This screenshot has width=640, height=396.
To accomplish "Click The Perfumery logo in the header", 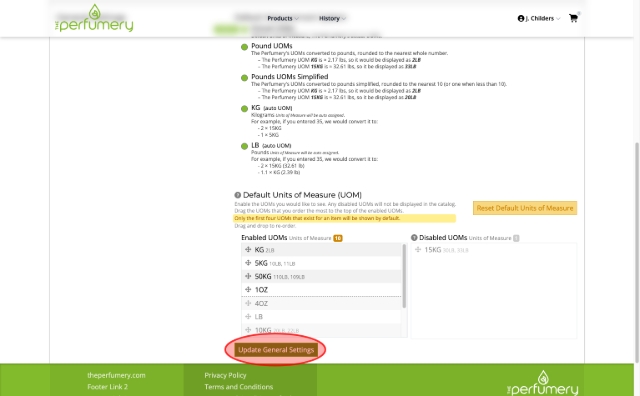I will [94, 18].
